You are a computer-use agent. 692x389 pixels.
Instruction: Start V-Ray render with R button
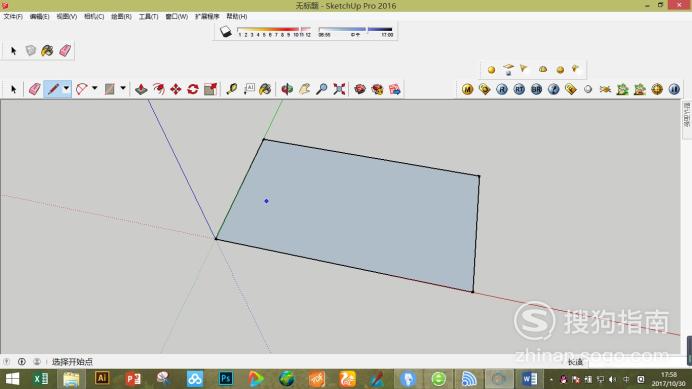click(502, 89)
